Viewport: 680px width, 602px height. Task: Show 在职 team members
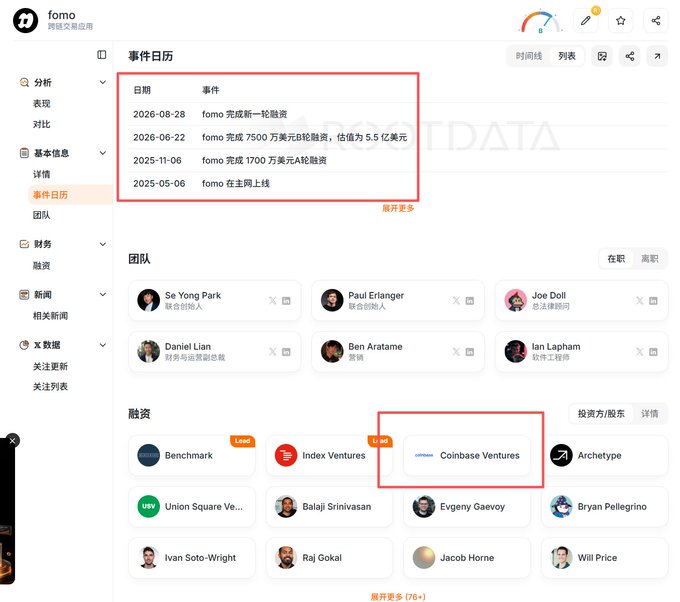pyautogui.click(x=616, y=259)
